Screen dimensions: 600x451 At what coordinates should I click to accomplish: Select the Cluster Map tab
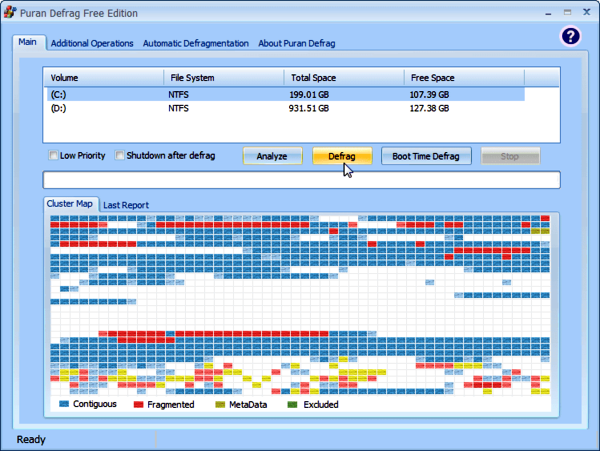point(70,204)
